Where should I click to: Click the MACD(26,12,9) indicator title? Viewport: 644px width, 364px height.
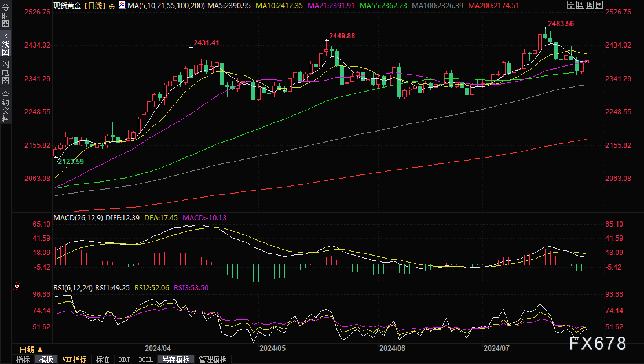pos(78,218)
